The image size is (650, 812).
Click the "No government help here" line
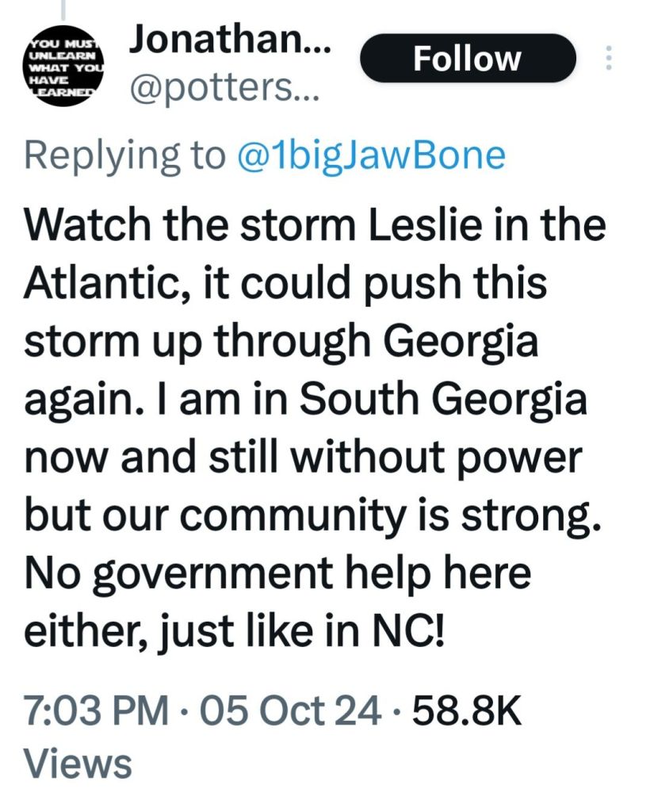coord(277,574)
